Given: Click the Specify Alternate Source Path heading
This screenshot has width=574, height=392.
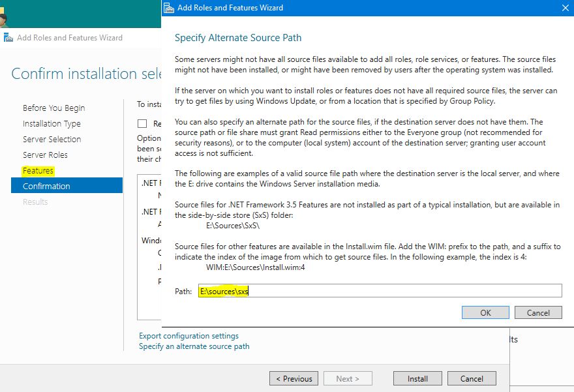Looking at the screenshot, I should pyautogui.click(x=238, y=38).
